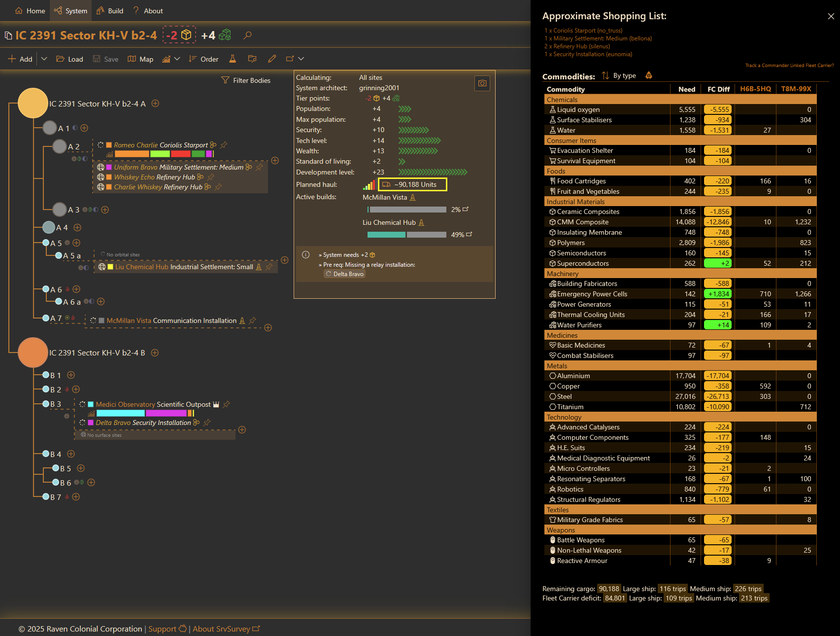Collapse the Chemicals commodity group

680,100
